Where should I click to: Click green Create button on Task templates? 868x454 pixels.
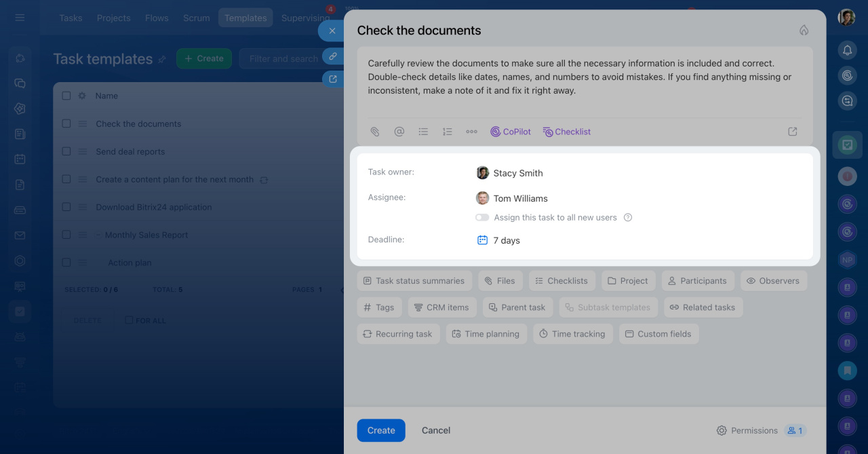[x=204, y=58]
